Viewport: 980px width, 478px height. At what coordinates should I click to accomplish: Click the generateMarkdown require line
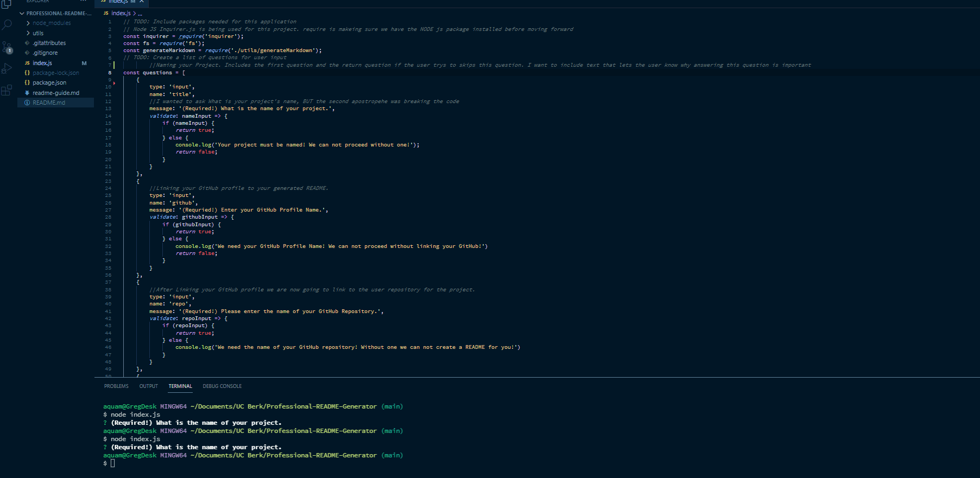tap(223, 50)
